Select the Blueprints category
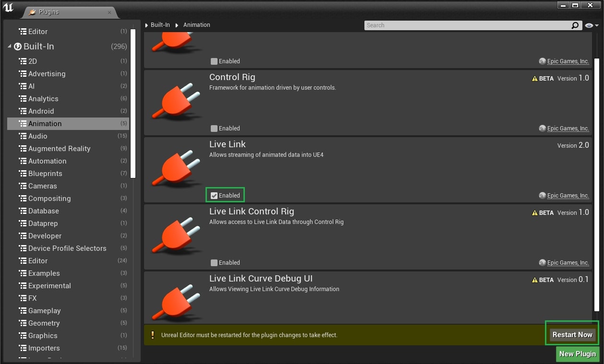The image size is (604, 364). pos(45,174)
